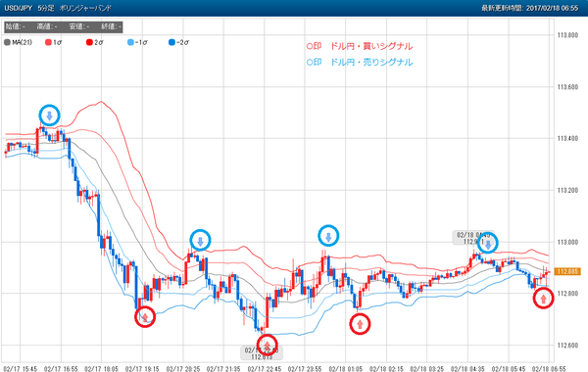
Task: Click the 02/18 01:05 time axis label
Action: (346, 369)
